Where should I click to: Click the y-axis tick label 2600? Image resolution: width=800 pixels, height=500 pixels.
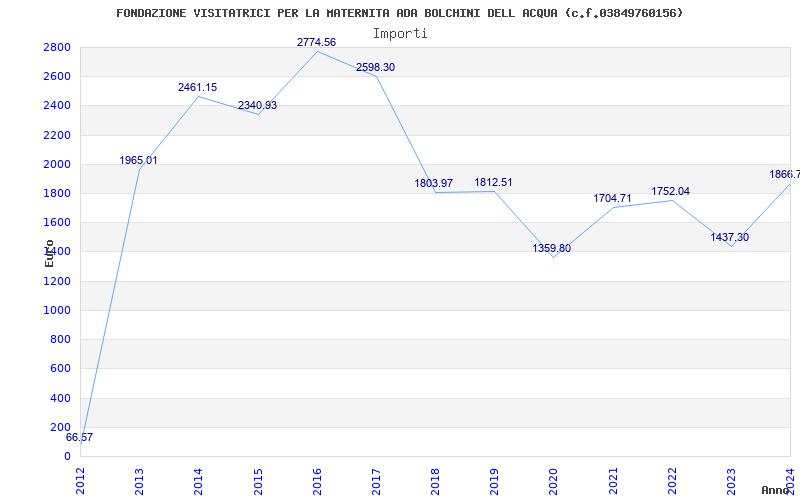[x=57, y=77]
